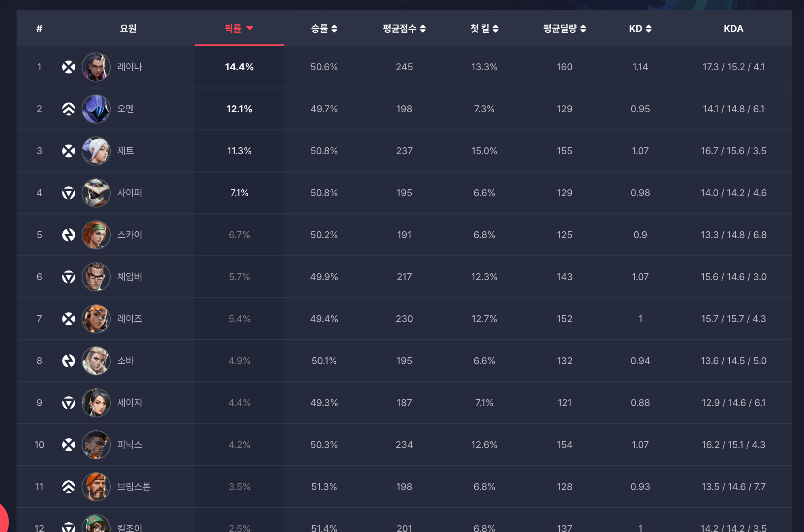The width and height of the screenshot is (804, 532).
Task: Click the sentinel role icon beside 체임버
Action: pos(69,277)
